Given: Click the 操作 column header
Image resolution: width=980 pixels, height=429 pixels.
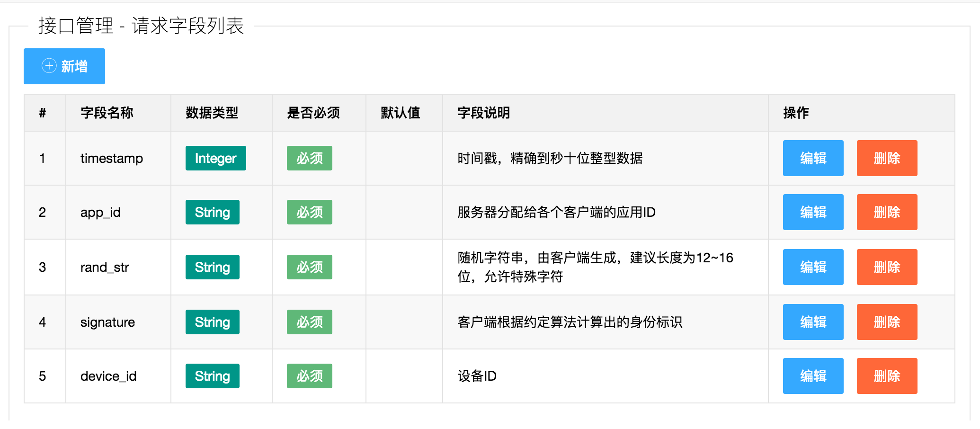Looking at the screenshot, I should [795, 113].
